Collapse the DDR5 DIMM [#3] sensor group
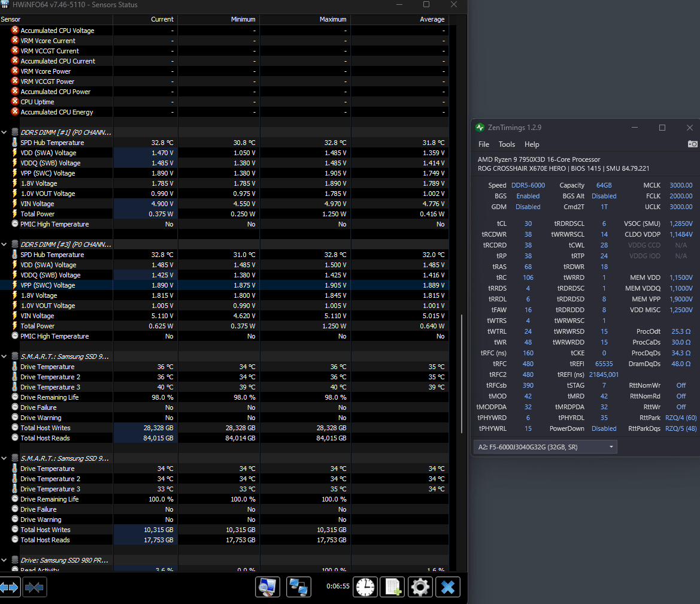Screen dimensions: 700x604 pyautogui.click(x=4, y=244)
